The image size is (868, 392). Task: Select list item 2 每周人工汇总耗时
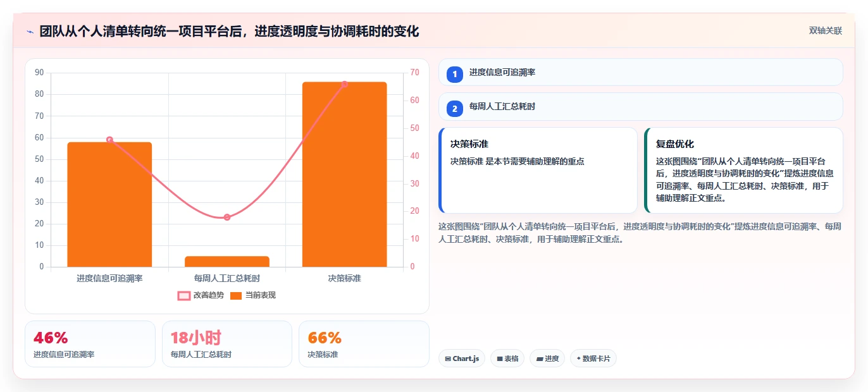[641, 106]
